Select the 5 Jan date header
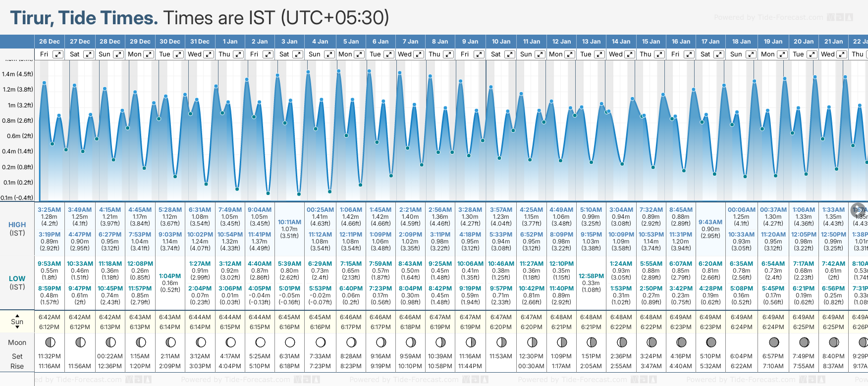This screenshot has width=868, height=386. [351, 42]
